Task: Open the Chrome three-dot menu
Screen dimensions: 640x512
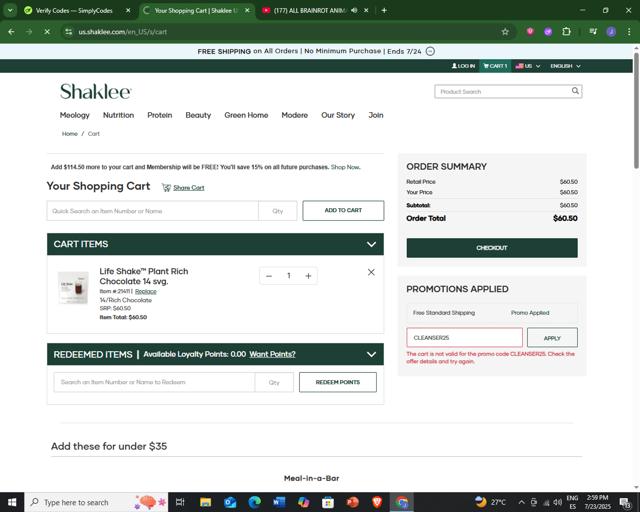Action: (629, 32)
